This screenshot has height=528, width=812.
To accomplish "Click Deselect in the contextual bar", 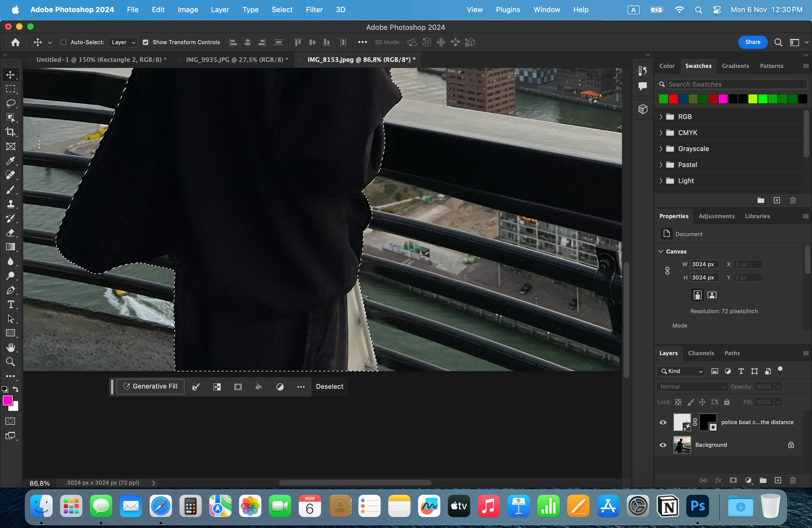I will point(329,386).
